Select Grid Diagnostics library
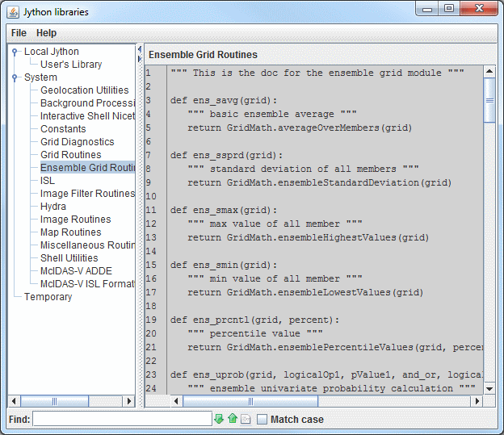Viewport: 504px width, 435px height. [78, 142]
